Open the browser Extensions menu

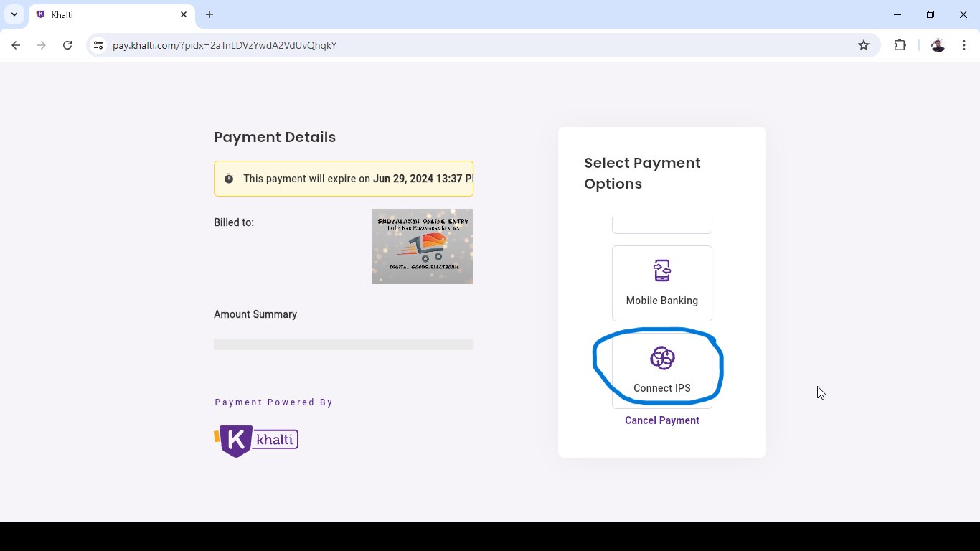coord(900,45)
